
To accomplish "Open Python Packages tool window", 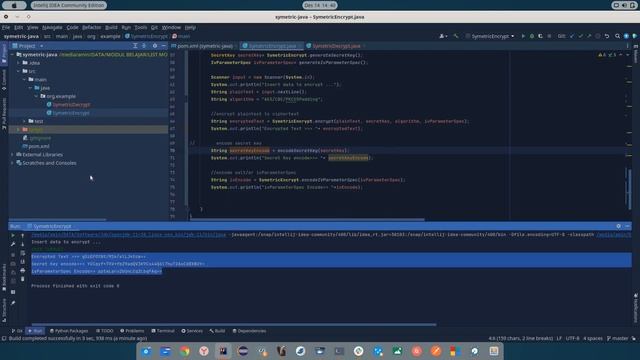I will click(69, 331).
